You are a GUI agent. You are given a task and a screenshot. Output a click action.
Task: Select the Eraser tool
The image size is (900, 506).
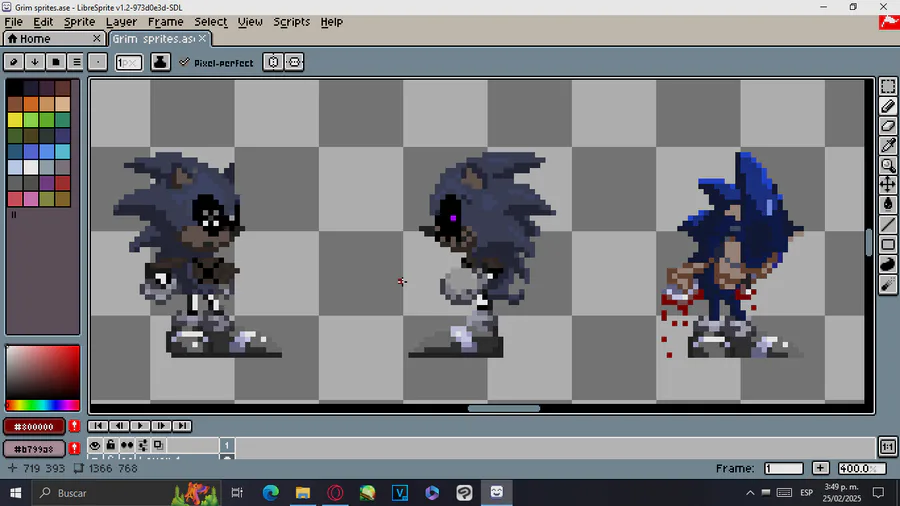coord(887,126)
